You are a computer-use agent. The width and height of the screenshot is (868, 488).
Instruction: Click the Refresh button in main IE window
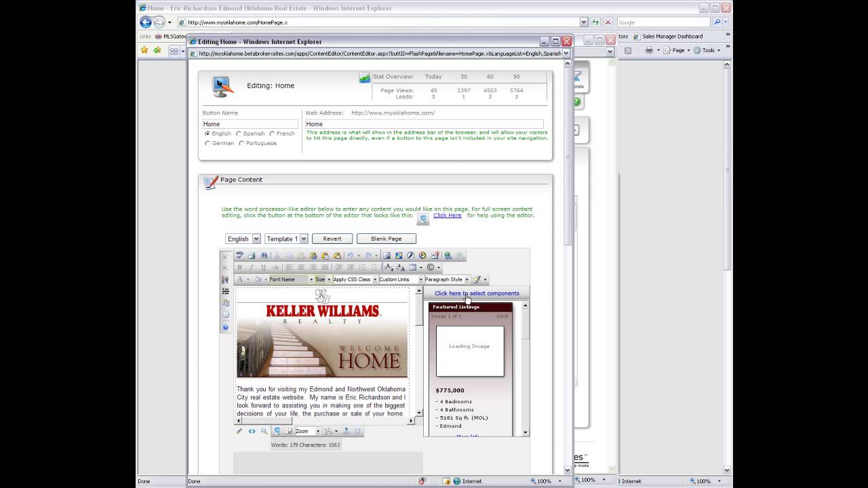[595, 22]
